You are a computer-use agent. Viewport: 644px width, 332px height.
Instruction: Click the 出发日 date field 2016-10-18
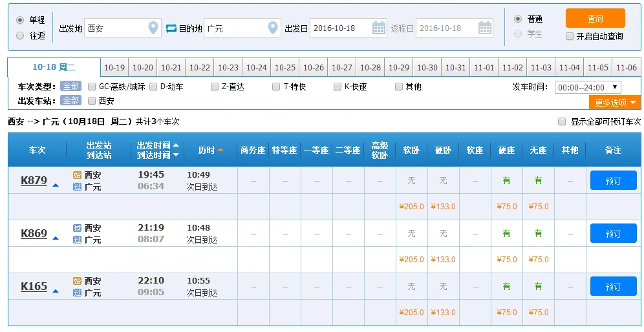click(x=349, y=28)
